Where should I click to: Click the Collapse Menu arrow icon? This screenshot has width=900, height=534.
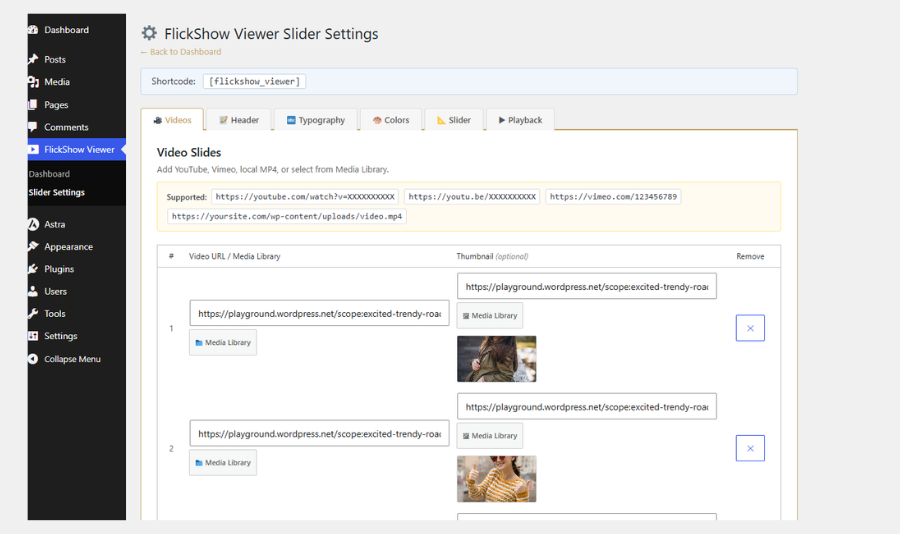click(x=33, y=359)
